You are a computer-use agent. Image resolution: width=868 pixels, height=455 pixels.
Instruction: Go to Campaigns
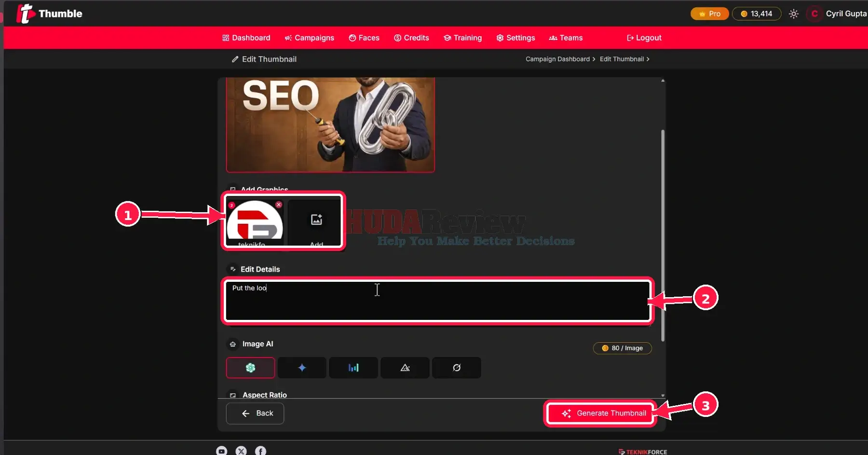tap(309, 38)
